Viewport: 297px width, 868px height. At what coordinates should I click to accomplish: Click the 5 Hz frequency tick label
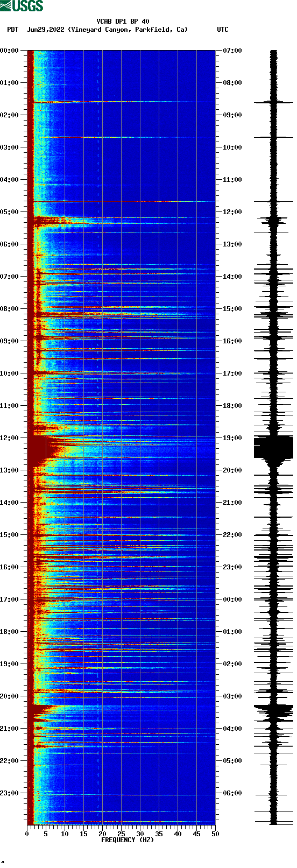pyautogui.click(x=46, y=834)
